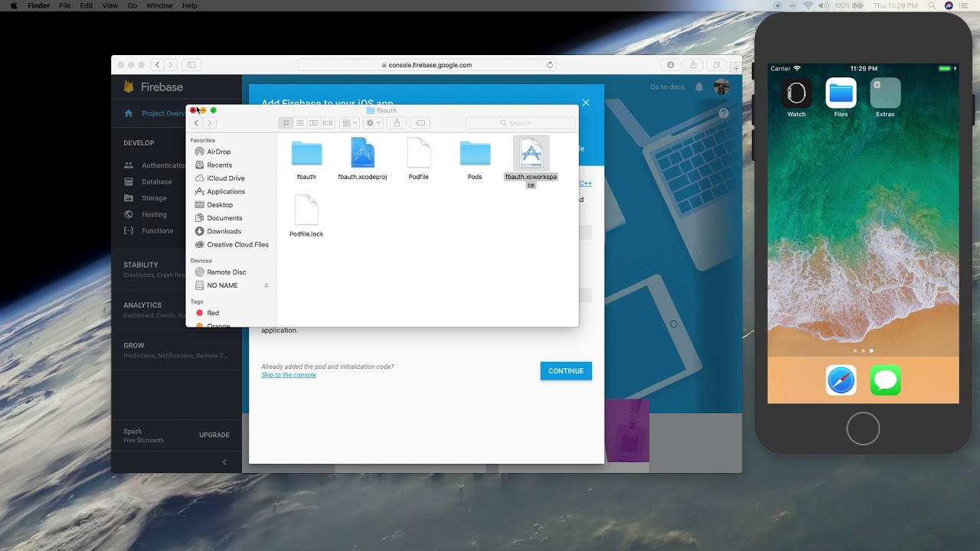The image size is (980, 551).
Task: Switch Finder to icon view
Action: [x=286, y=122]
